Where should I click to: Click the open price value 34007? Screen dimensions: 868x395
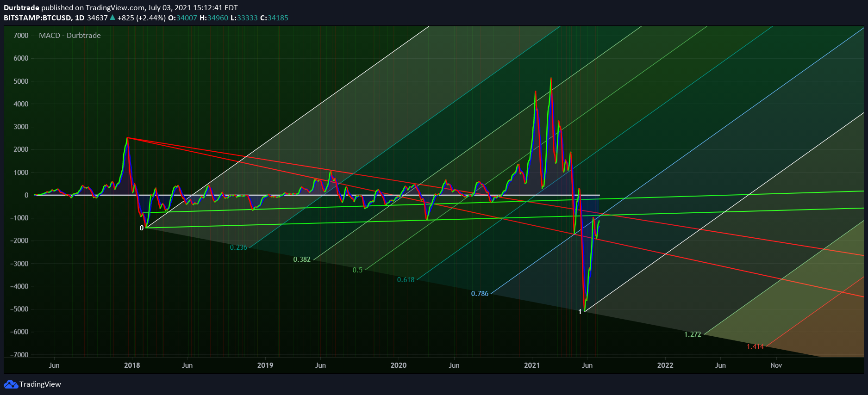(187, 18)
